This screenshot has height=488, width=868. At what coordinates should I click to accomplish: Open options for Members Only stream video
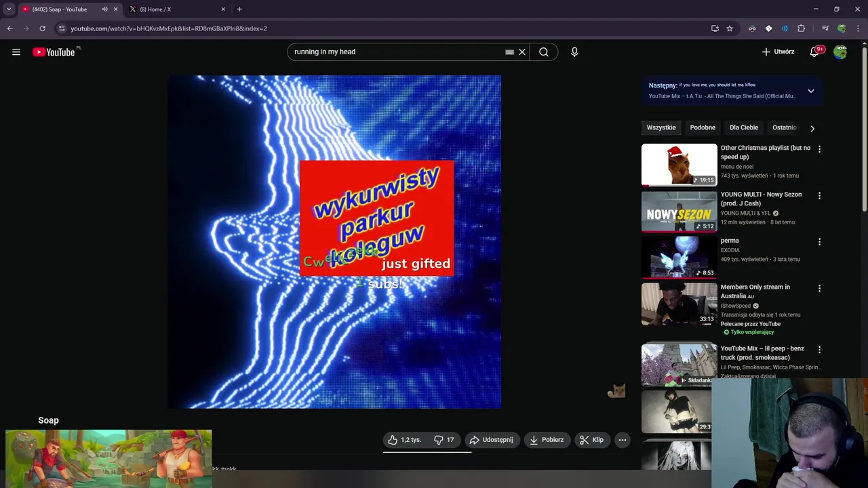[819, 288]
